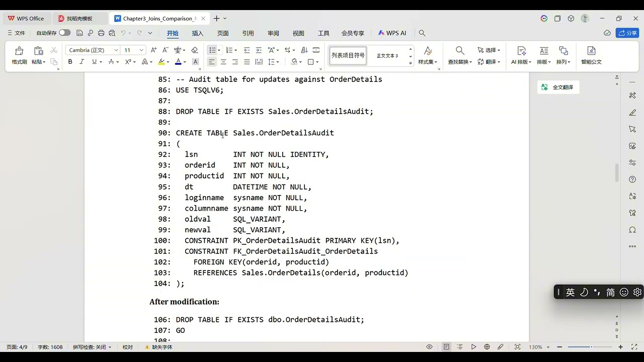Image resolution: width=644 pixels, height=362 pixels.
Task: Switch to the Page (页面) tab
Action: [x=223, y=33]
